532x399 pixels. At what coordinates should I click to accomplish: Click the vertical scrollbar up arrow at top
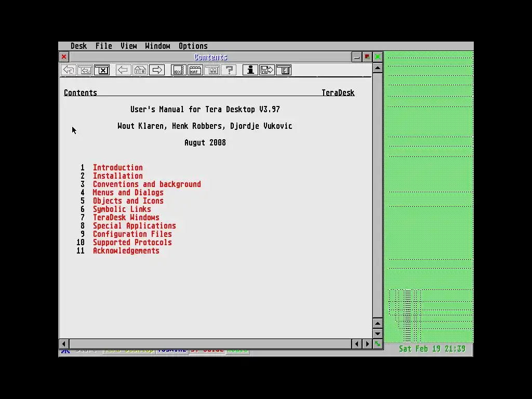pos(378,68)
